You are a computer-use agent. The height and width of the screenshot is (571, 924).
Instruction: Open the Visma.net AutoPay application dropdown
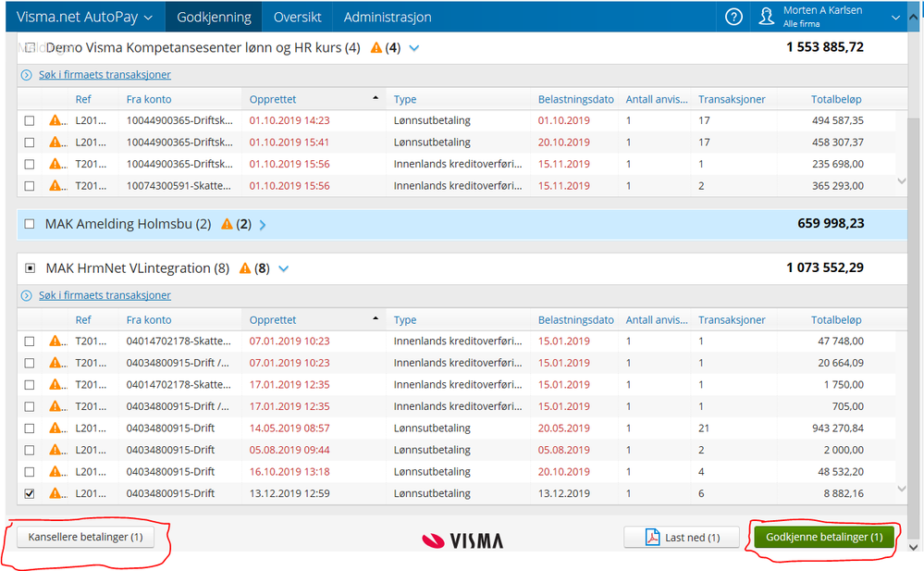point(84,17)
